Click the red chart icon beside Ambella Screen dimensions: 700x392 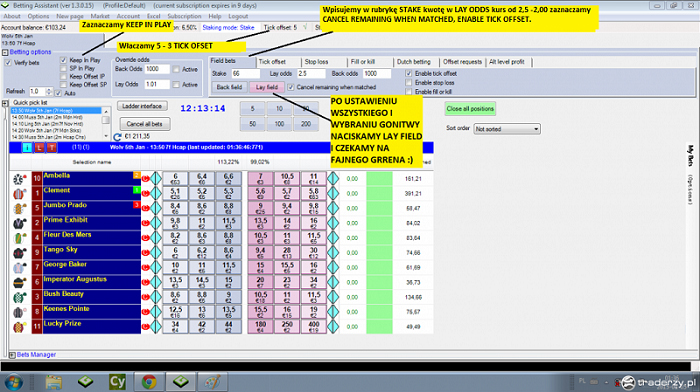(x=146, y=179)
